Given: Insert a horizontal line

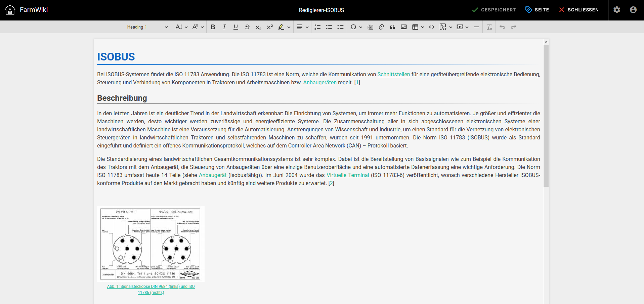Looking at the screenshot, I should pos(476,27).
